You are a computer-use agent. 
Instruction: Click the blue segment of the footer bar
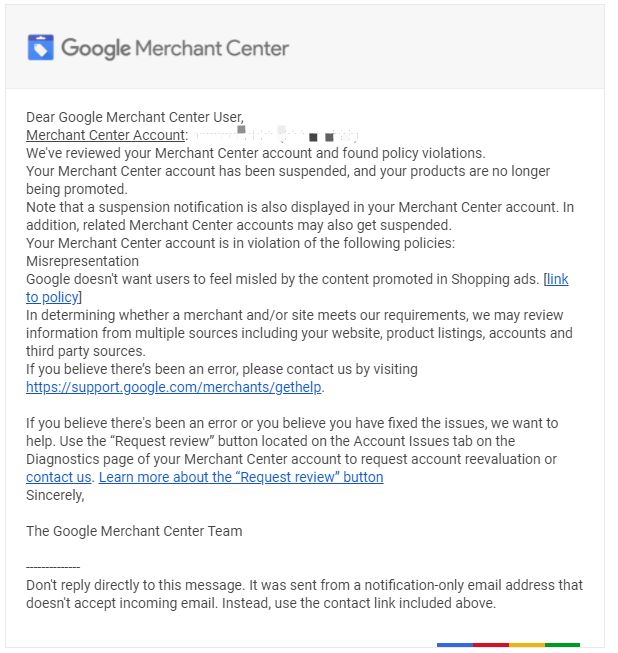pos(455,645)
